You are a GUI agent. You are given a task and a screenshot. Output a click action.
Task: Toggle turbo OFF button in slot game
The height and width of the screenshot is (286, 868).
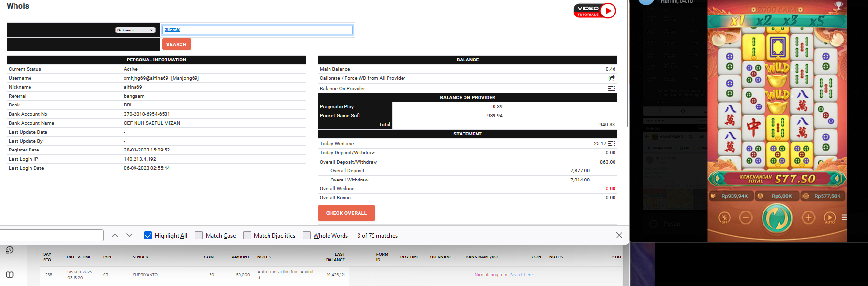coord(724,218)
